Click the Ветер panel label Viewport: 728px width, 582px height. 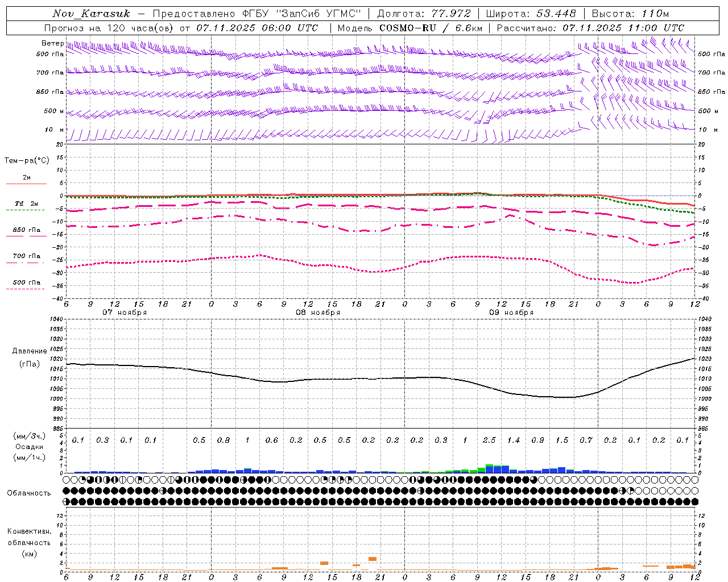coord(52,43)
